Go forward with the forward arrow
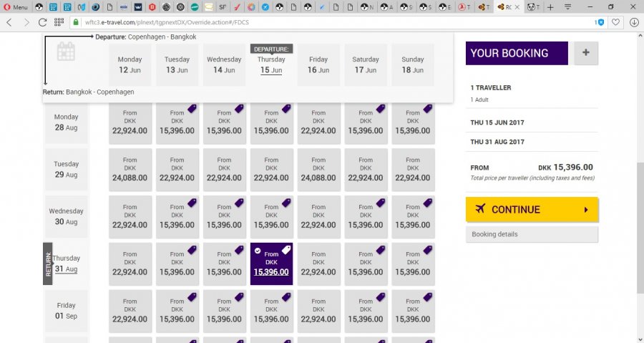Screen dimensions: 644x343 click(x=26, y=23)
